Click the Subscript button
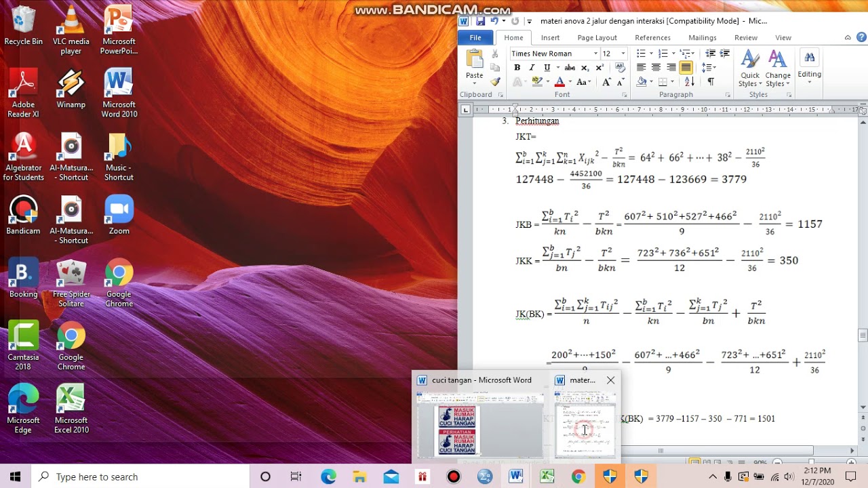 585,68
